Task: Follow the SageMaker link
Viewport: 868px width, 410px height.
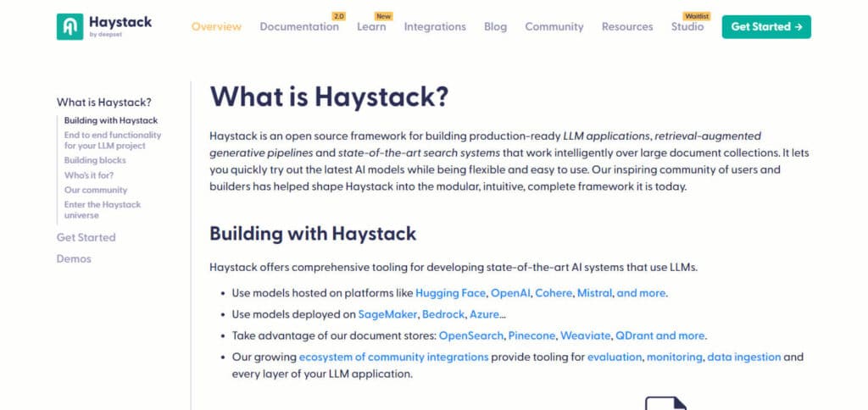Action: pyautogui.click(x=387, y=314)
